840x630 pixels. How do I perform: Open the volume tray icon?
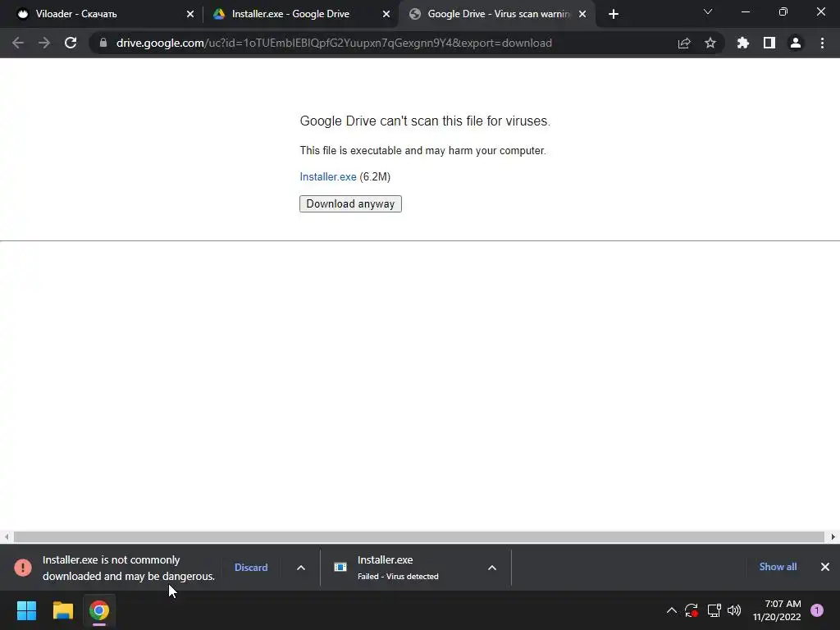coord(734,610)
